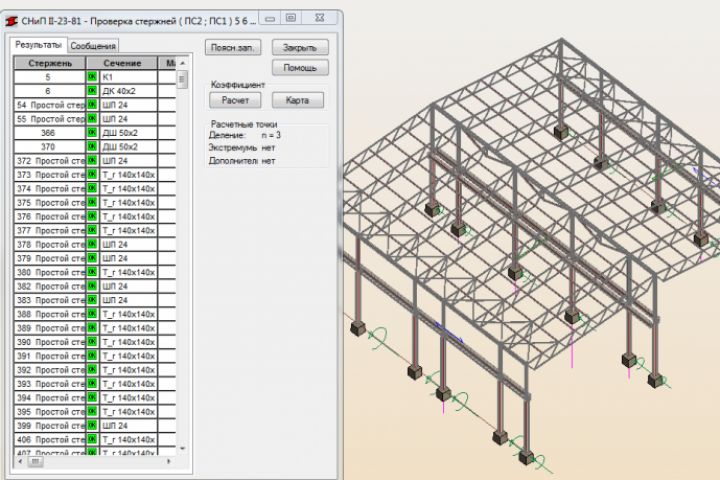Select the cell 54 Простой стер

50,105
